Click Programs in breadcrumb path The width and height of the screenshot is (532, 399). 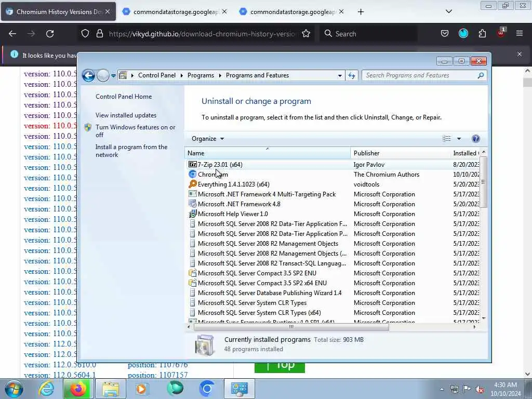coord(201,75)
